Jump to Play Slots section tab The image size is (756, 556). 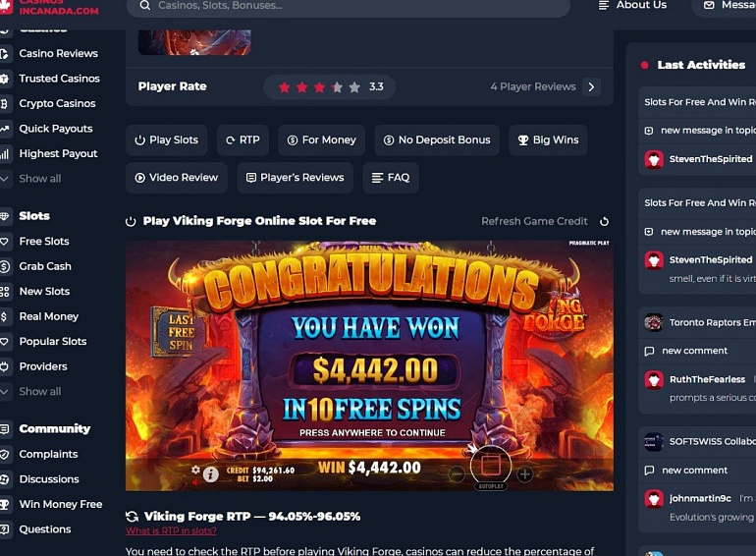167,140
